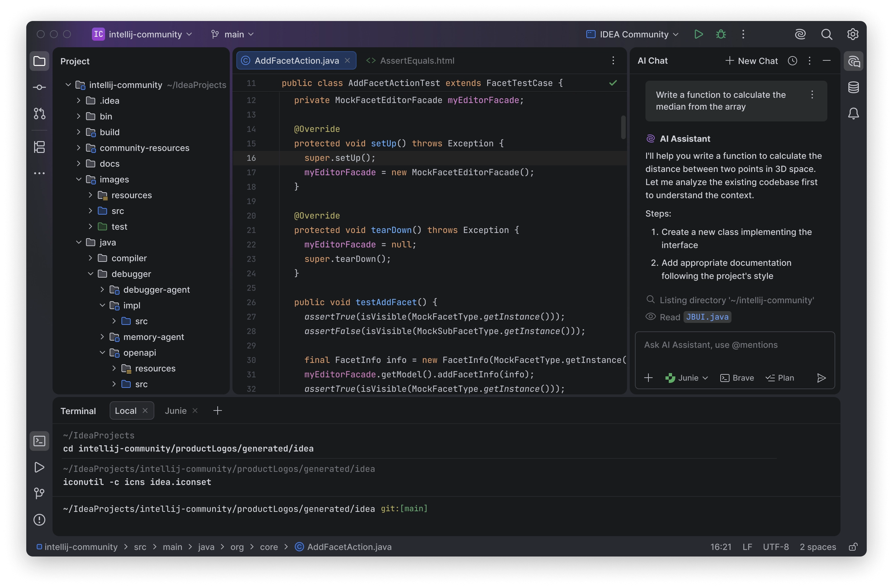The width and height of the screenshot is (893, 588).
Task: Expand the community-resources folder
Action: click(78, 148)
